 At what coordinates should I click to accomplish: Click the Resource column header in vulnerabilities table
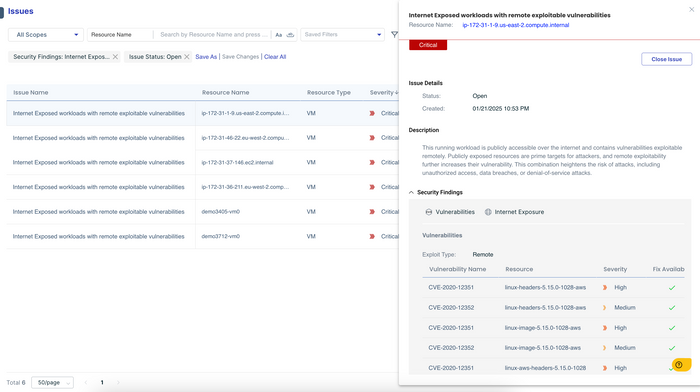point(519,269)
